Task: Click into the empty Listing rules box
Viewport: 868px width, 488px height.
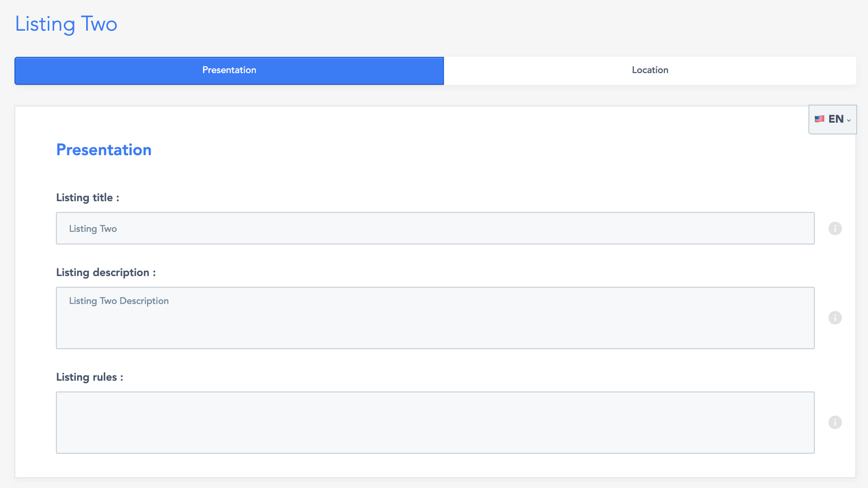Action: pyautogui.click(x=435, y=422)
